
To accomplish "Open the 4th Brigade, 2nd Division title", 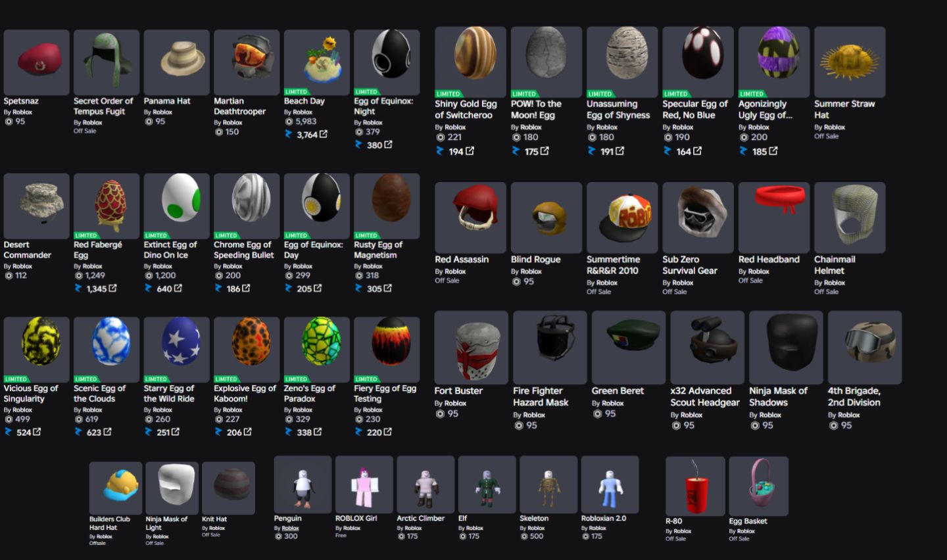I will click(x=854, y=396).
